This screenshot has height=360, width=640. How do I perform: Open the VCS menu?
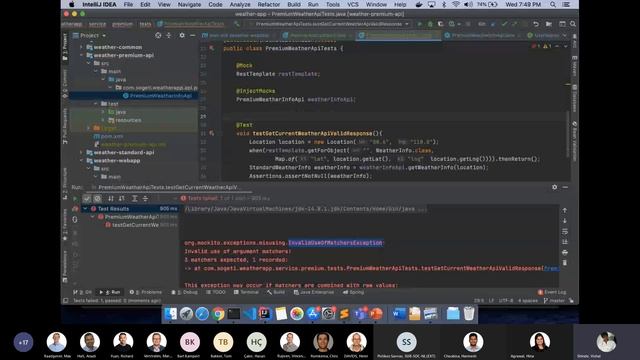(x=353, y=4)
